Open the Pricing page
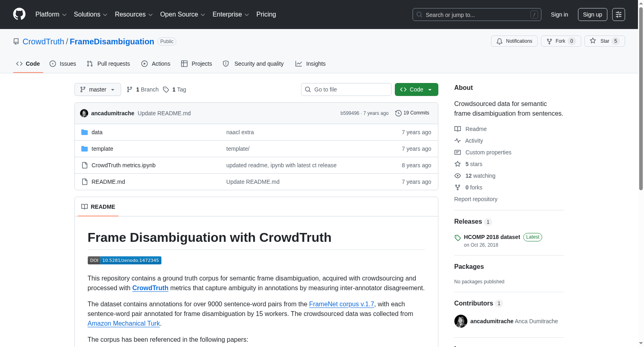 [x=266, y=15]
